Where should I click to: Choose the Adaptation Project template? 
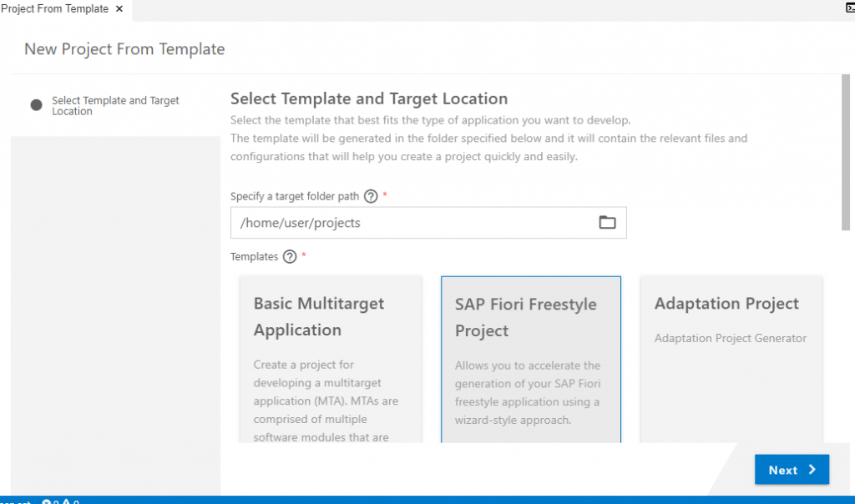pyautogui.click(x=731, y=360)
